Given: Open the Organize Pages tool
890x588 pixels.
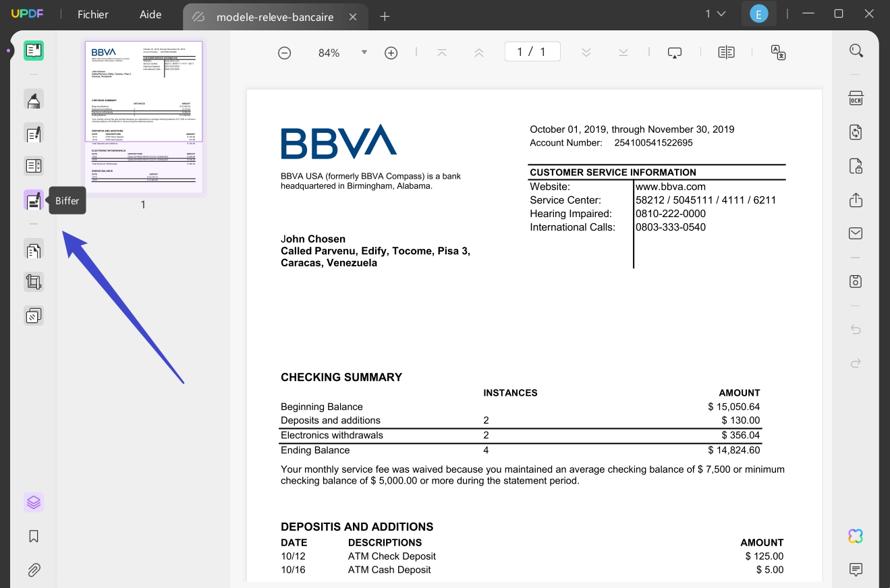Looking at the screenshot, I should (x=34, y=250).
